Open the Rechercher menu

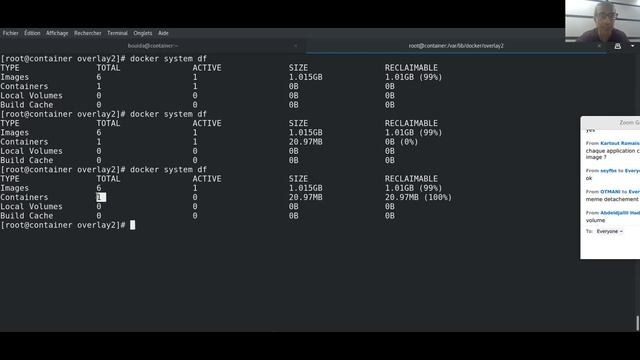pyautogui.click(x=88, y=33)
